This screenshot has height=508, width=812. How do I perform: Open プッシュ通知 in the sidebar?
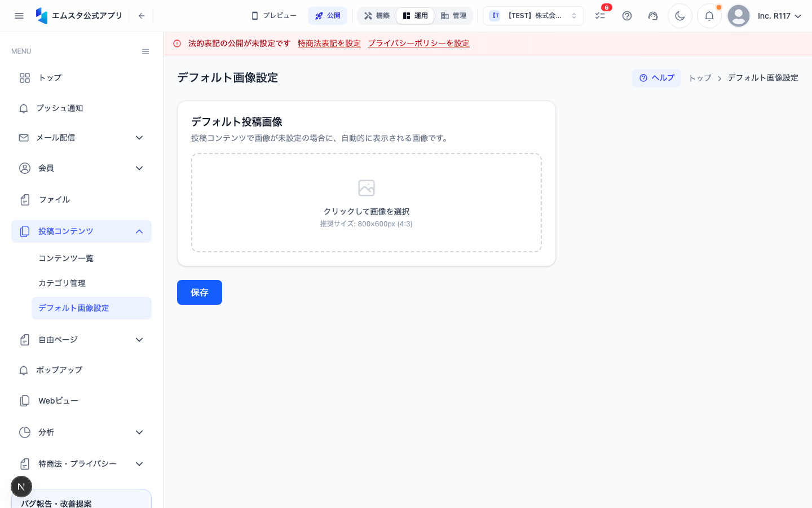(81, 108)
